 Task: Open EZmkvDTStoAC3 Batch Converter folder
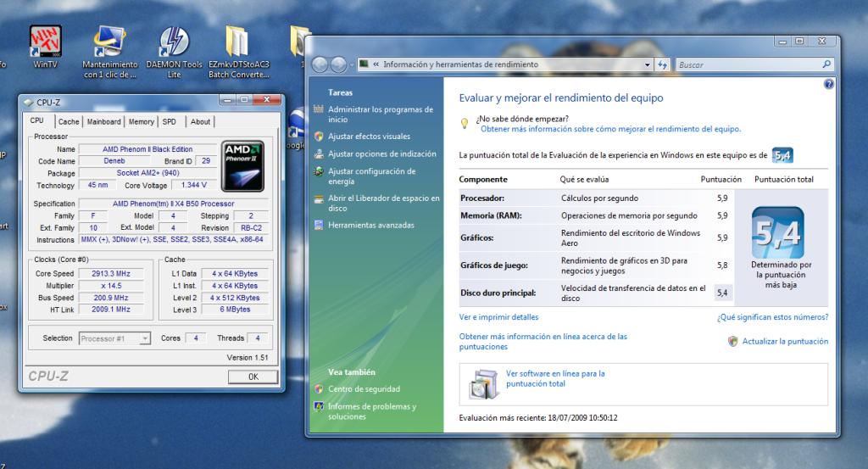click(x=238, y=43)
